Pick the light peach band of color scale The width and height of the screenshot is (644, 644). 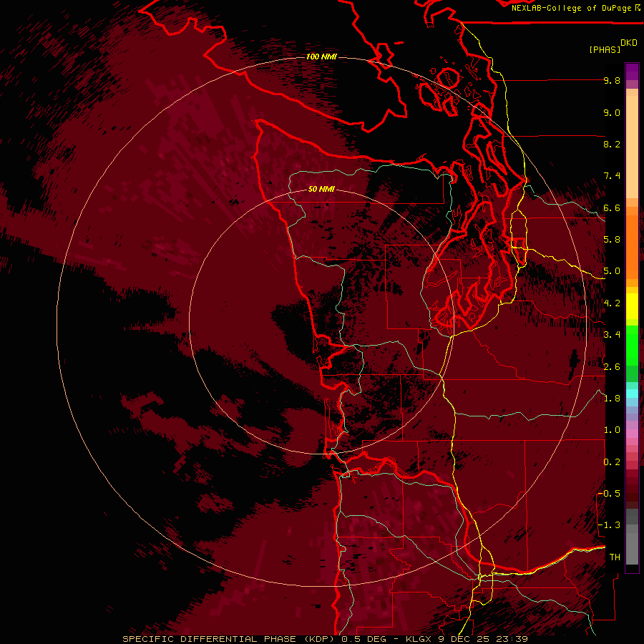click(632, 147)
